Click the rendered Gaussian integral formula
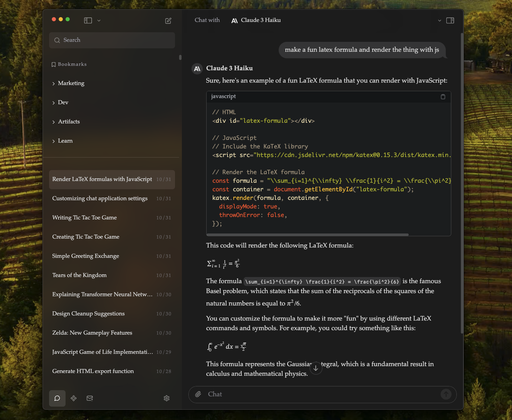The width and height of the screenshot is (512, 420). [x=226, y=346]
